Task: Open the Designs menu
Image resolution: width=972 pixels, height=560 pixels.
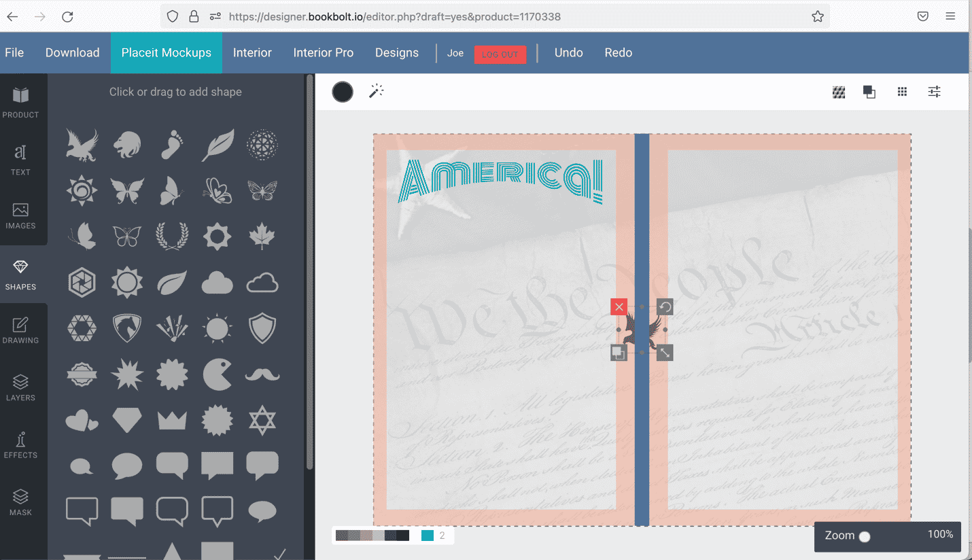Action: coord(397,52)
